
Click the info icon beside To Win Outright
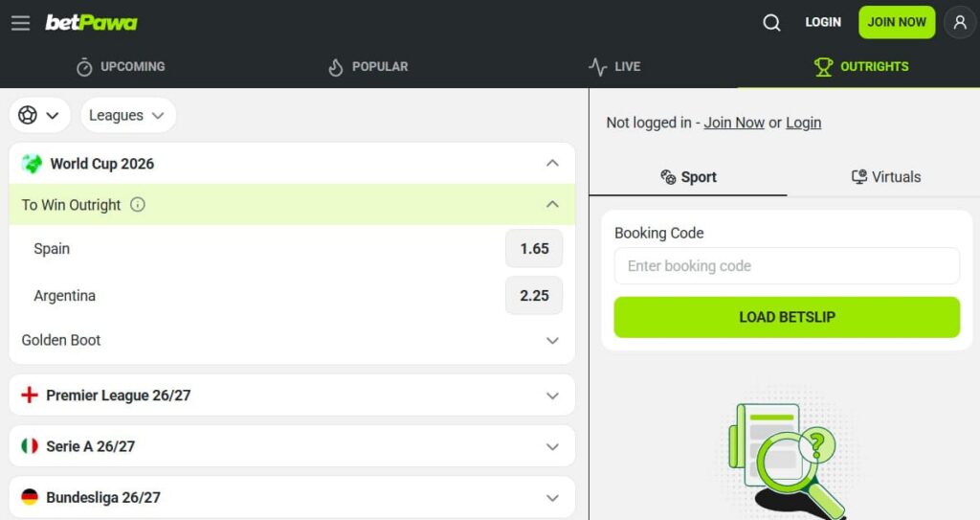[x=138, y=205]
